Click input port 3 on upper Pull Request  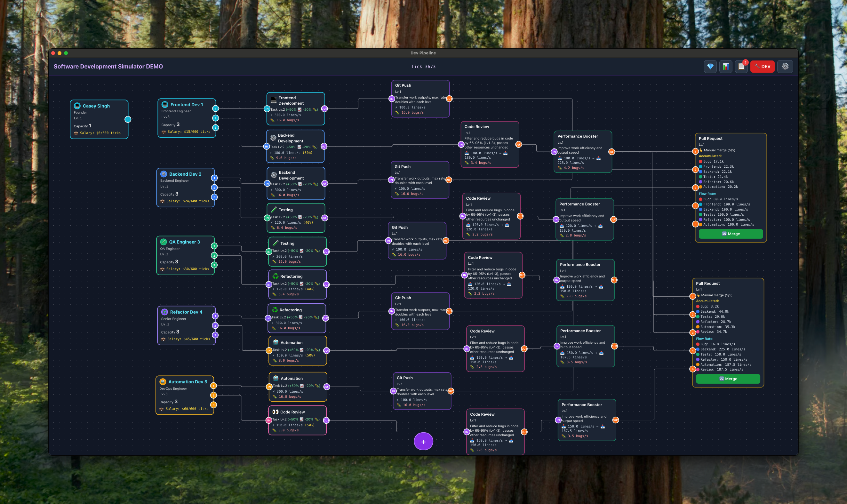click(x=695, y=188)
